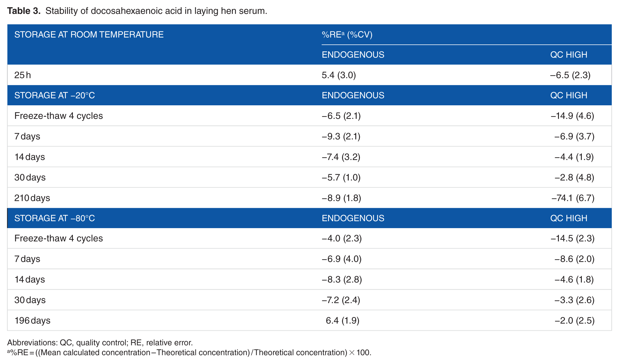Select the –2.8 (4.8) QC high cell

[x=574, y=177]
